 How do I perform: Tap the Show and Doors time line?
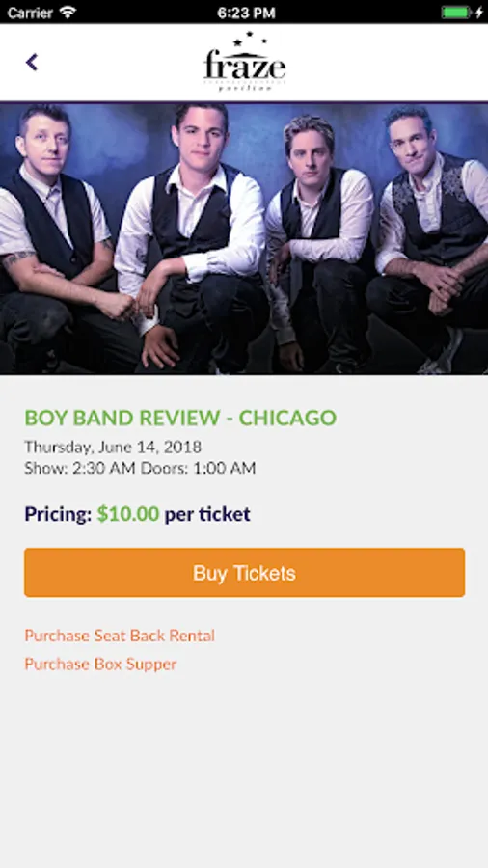[x=140, y=468]
